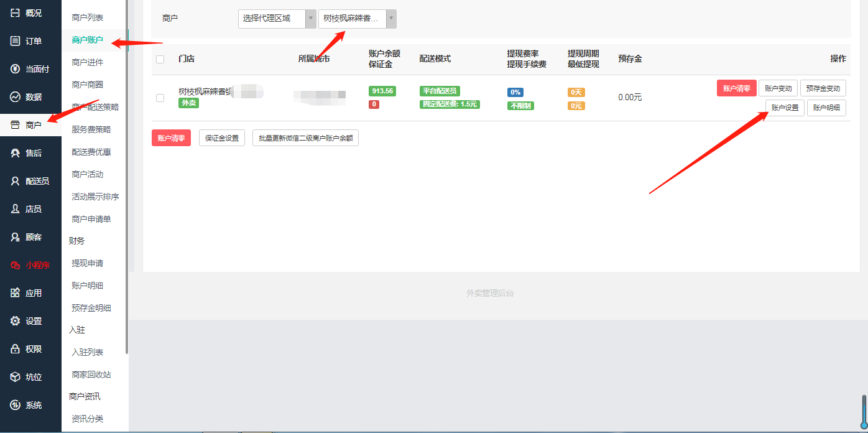Click the 保证金设置 button
The width and height of the screenshot is (868, 433).
[222, 138]
